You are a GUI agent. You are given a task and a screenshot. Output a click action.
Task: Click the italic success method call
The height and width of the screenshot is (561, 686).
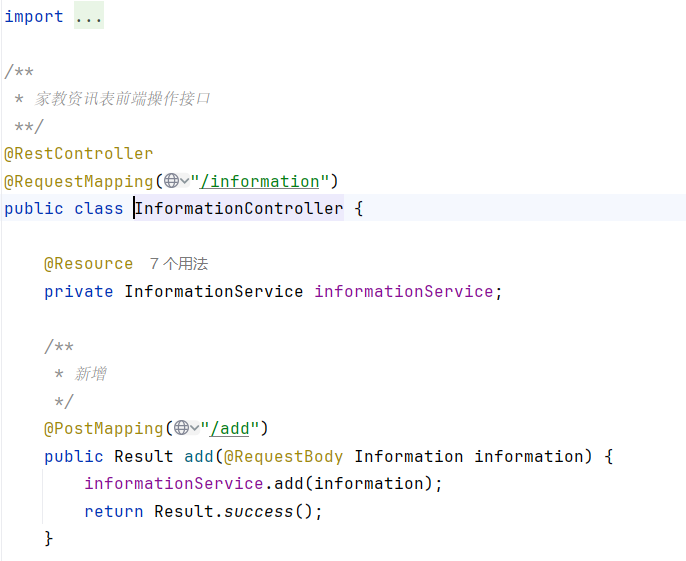tap(259, 511)
